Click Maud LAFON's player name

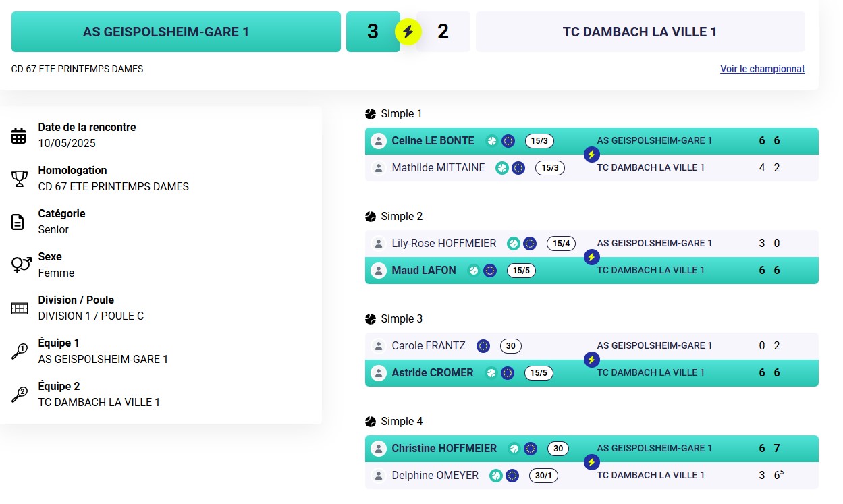[x=424, y=271]
